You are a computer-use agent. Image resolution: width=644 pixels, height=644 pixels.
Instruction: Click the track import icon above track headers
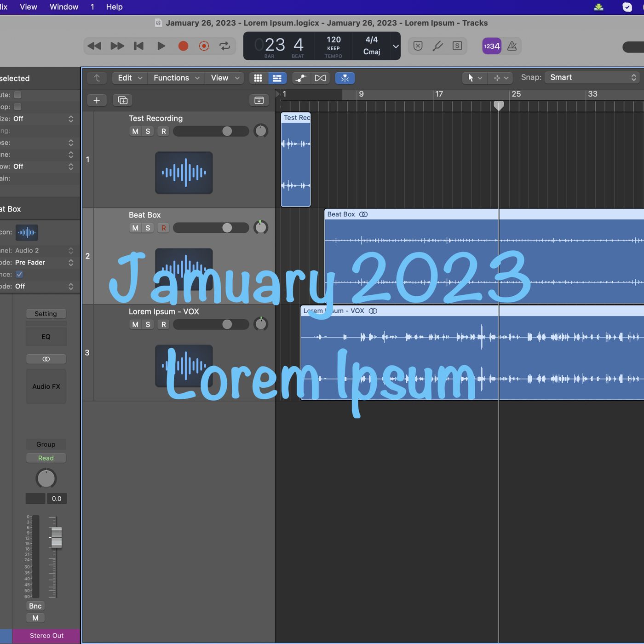[x=259, y=100]
